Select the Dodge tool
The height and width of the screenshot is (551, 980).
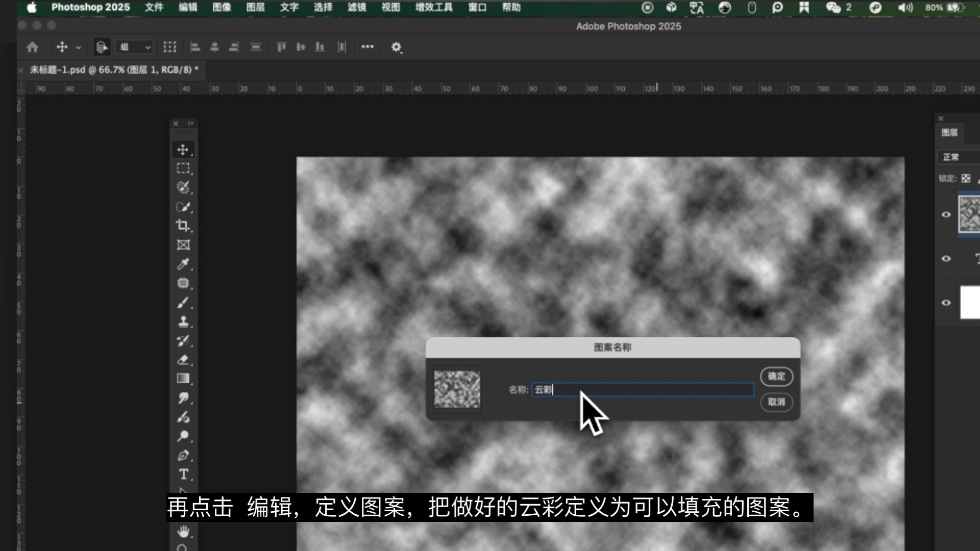pyautogui.click(x=183, y=436)
